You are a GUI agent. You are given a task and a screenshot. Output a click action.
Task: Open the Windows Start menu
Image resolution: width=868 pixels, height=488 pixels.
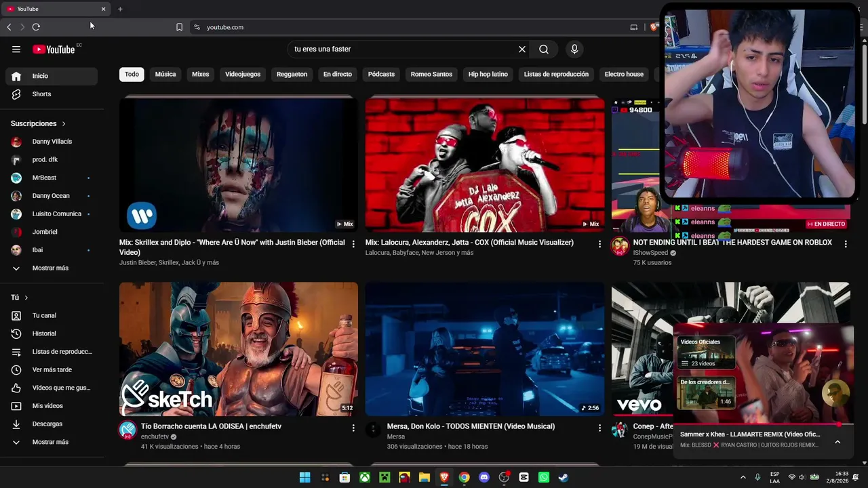[305, 477]
